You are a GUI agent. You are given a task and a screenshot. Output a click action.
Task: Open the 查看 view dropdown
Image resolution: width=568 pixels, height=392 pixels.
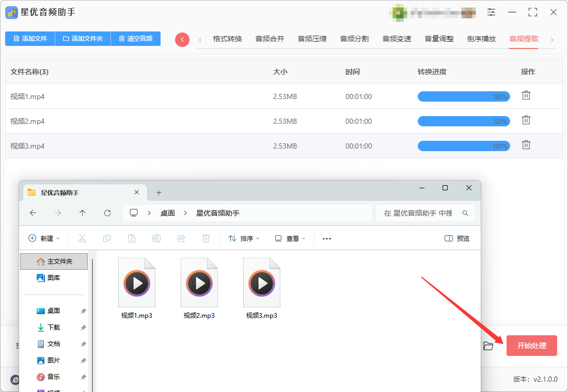(x=290, y=238)
